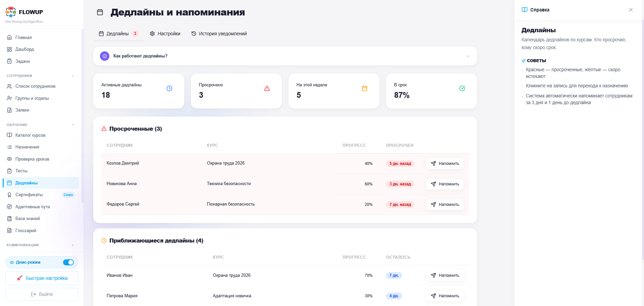Click the Адаптивные пути compass icon
The width and height of the screenshot is (644, 306).
point(9,207)
